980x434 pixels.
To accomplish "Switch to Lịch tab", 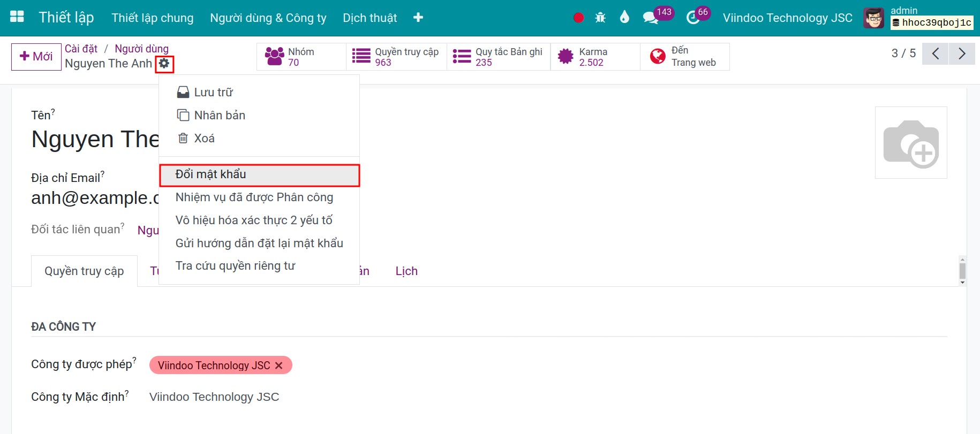I will tap(406, 271).
